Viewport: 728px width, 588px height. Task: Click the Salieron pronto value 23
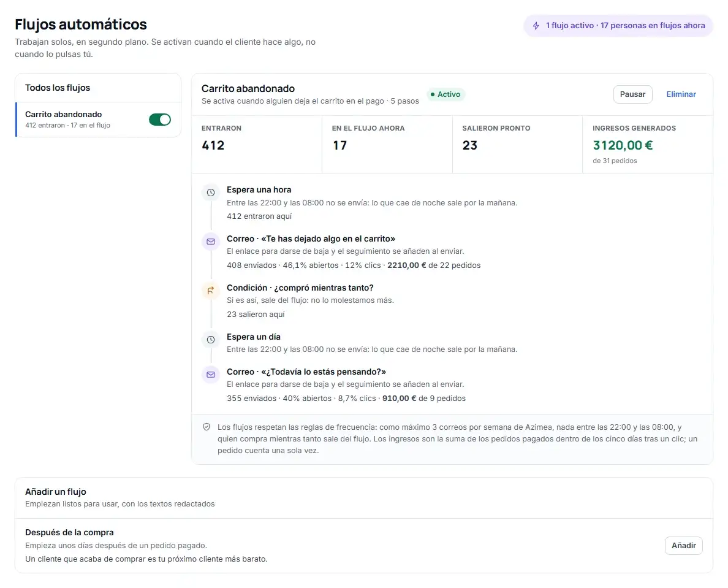[x=470, y=145]
